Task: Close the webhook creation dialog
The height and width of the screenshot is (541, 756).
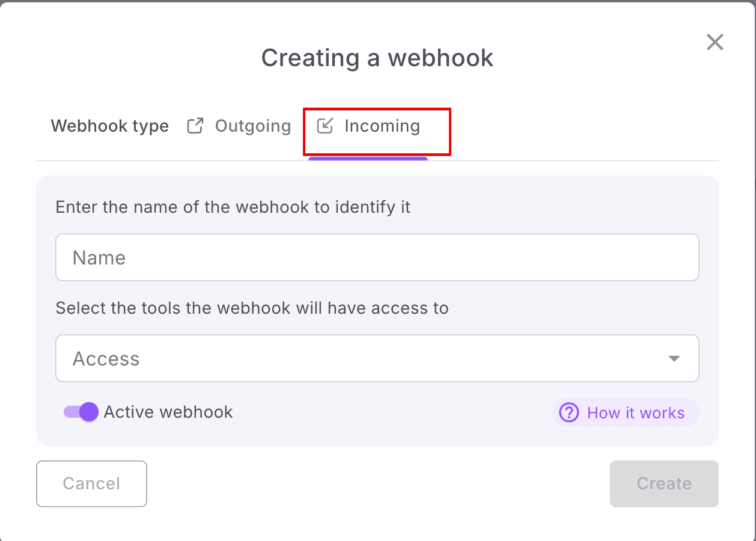Action: (x=715, y=42)
